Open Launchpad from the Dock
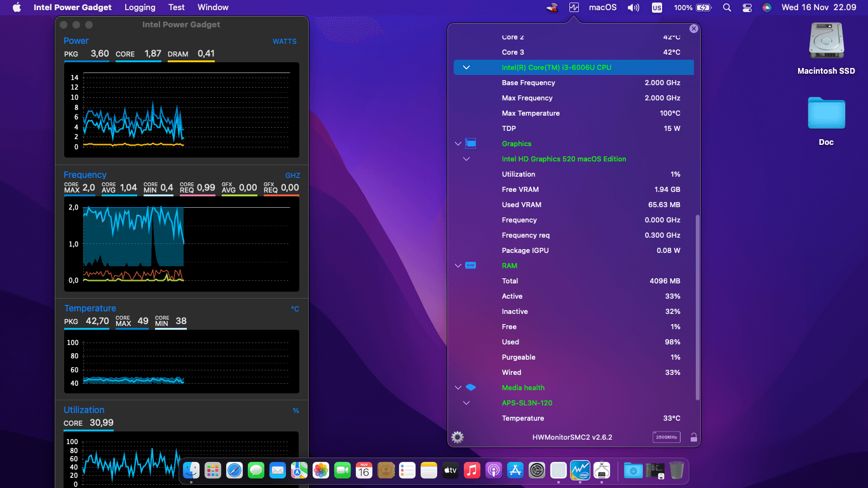Screen dimensions: 868x488 point(213,470)
